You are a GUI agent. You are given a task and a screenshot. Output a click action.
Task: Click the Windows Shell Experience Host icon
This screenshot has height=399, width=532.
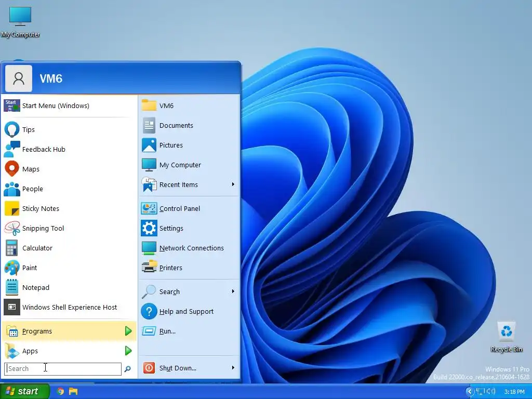[x=12, y=307]
